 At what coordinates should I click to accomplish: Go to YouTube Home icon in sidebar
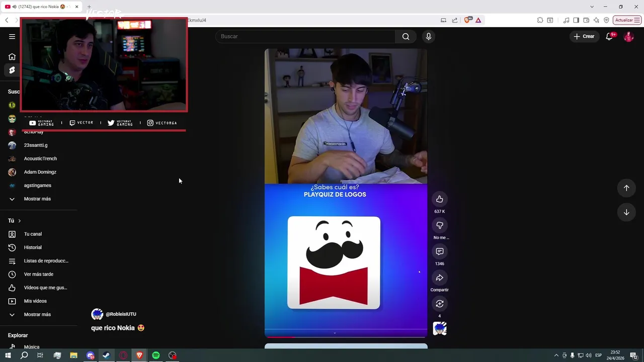[x=12, y=57]
